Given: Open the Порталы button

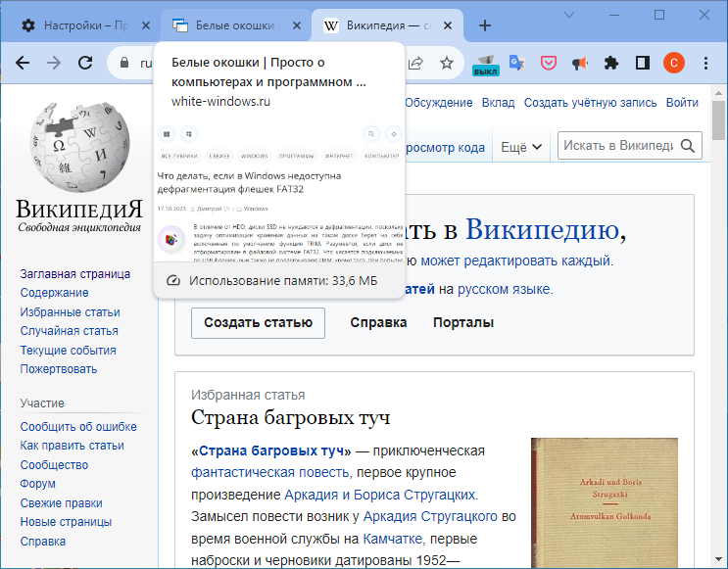Looking at the screenshot, I should click(463, 322).
